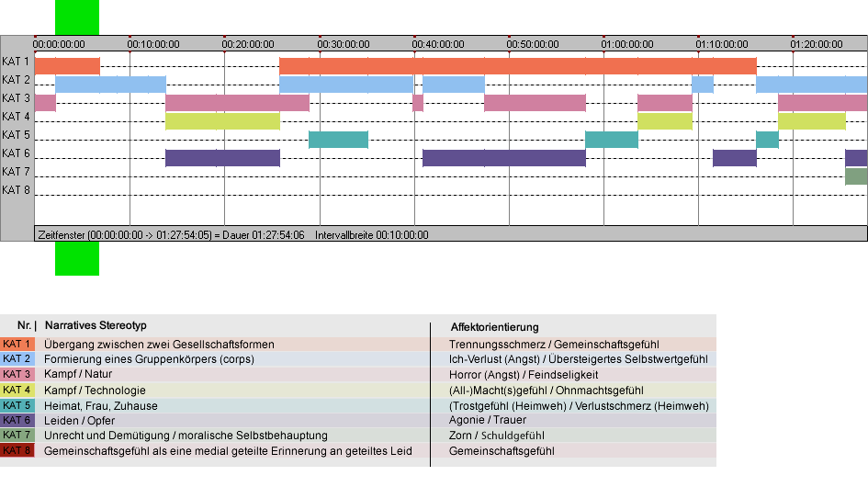Click the KAT 8 timeline row label
The image size is (868, 487).
(16, 189)
